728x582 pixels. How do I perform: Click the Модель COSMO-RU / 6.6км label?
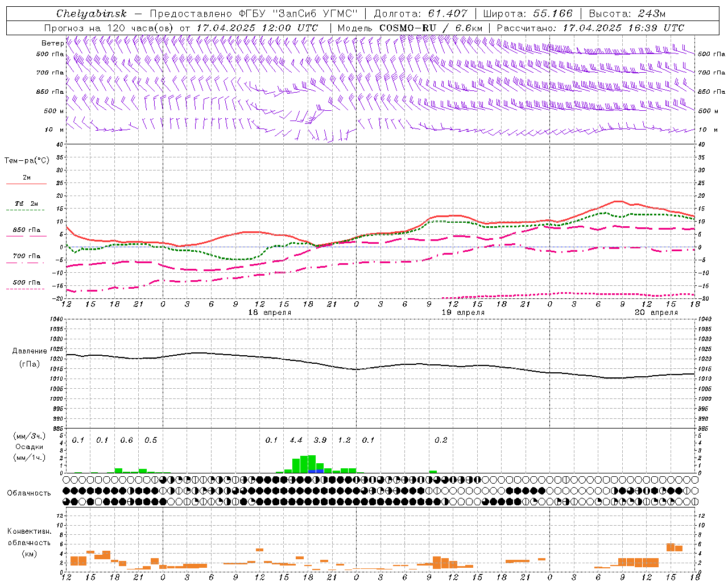point(410,28)
